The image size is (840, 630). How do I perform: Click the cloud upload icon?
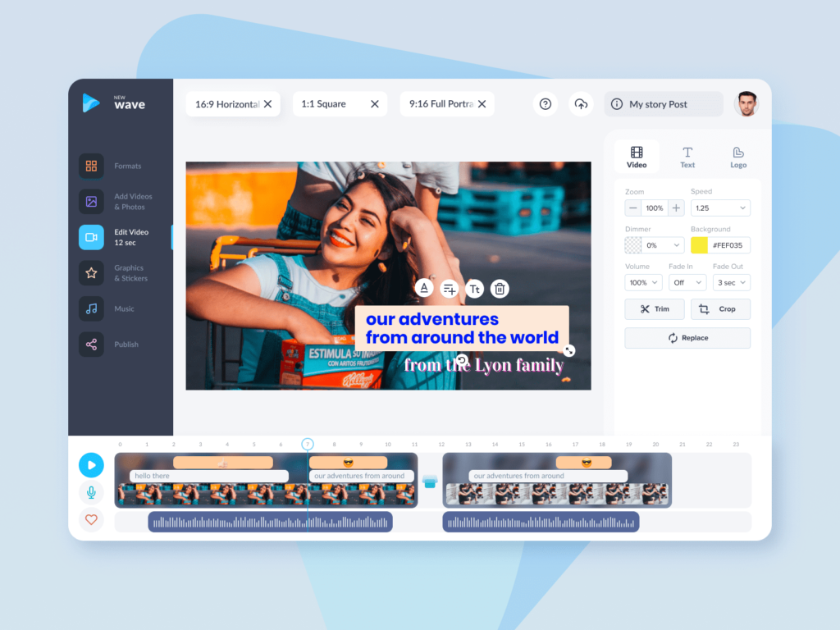[581, 104]
